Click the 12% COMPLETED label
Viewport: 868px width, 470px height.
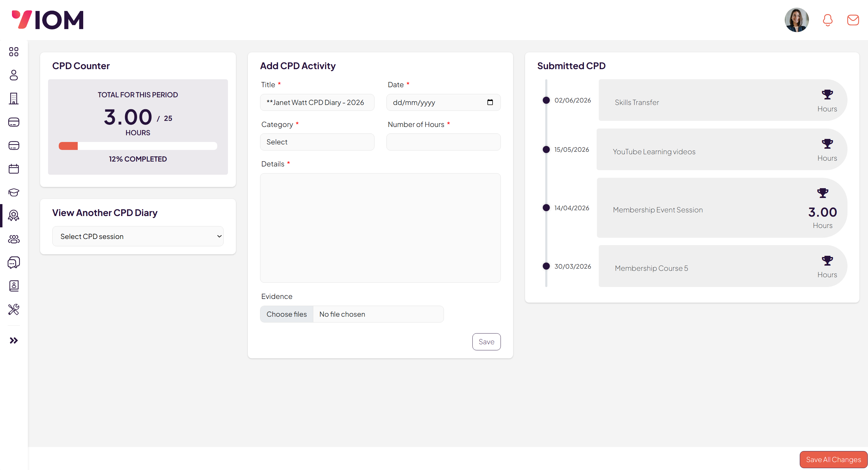[138, 159]
